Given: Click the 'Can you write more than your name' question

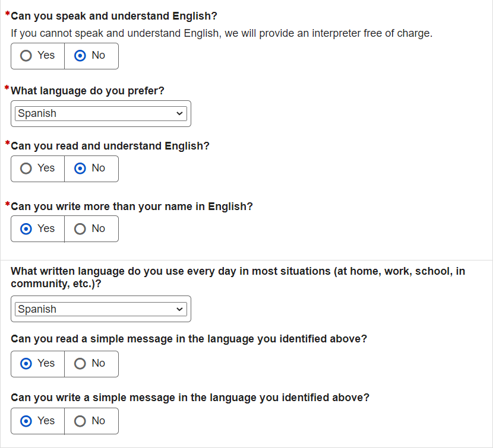Looking at the screenshot, I should click(x=132, y=206).
